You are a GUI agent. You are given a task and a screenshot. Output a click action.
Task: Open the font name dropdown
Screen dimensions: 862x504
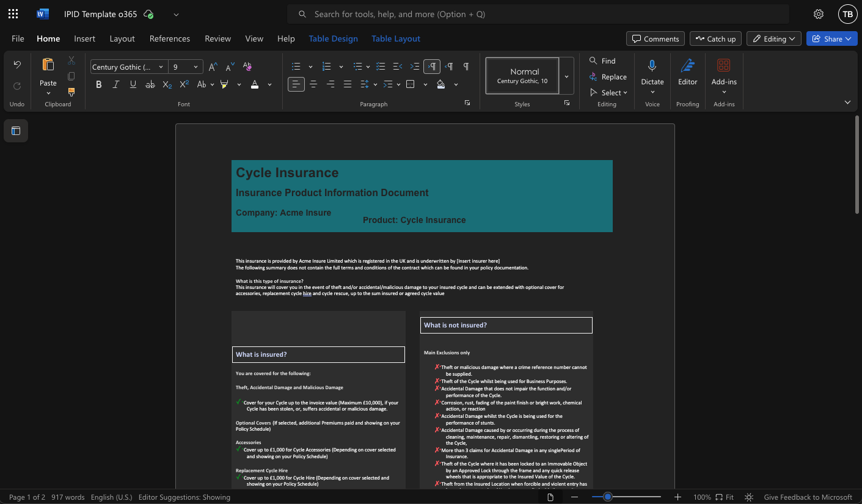161,67
